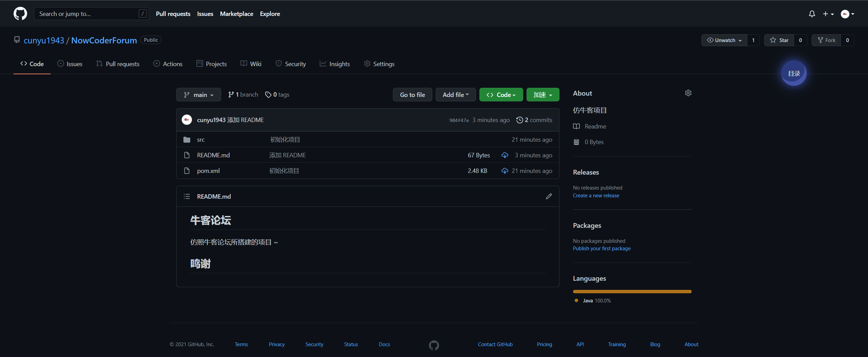Fork the repository
Screen dimensions: 868x357
[826, 40]
